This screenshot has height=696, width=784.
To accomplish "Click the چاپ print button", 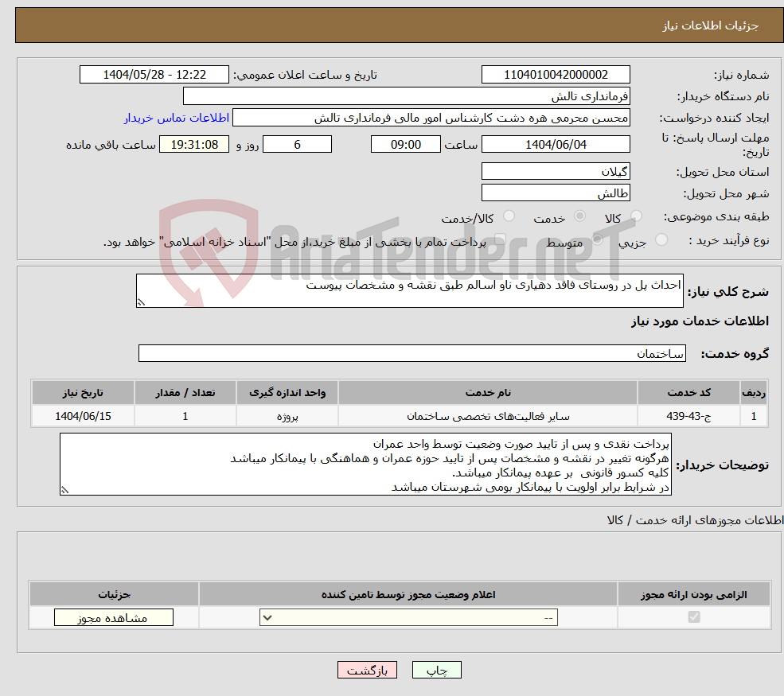I will [436, 670].
